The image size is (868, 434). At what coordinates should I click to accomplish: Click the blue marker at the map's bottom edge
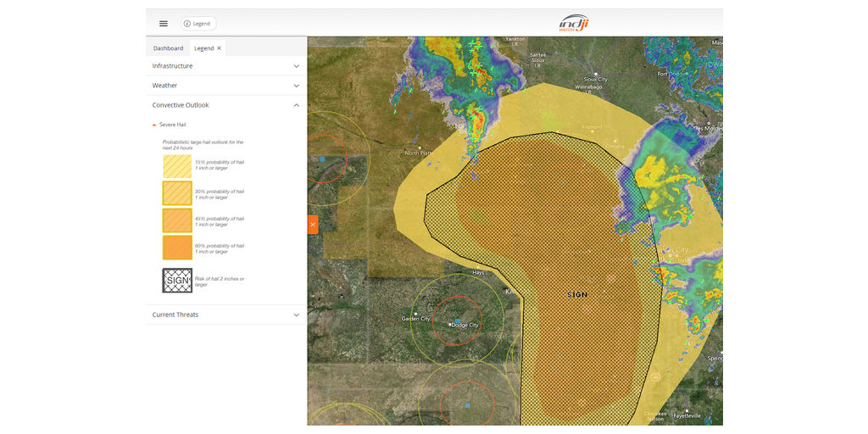tap(467, 406)
